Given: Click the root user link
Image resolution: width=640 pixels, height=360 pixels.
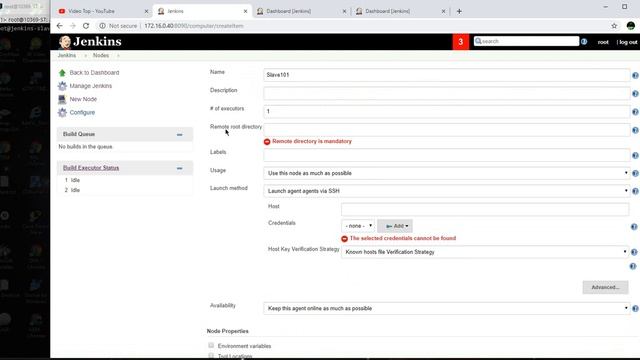Looking at the screenshot, I should [603, 42].
